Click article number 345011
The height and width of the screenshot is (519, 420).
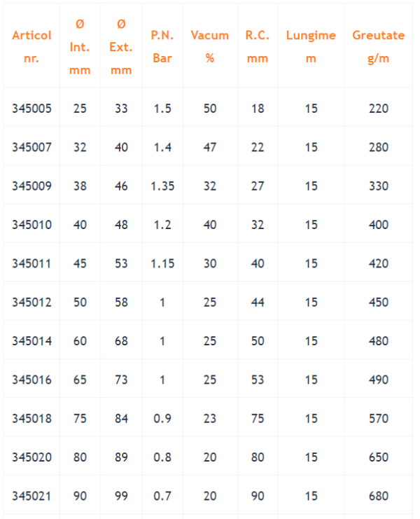[31, 263]
